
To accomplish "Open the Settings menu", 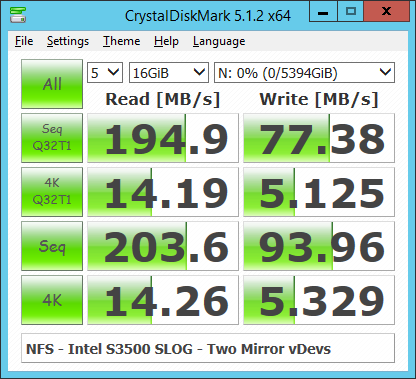I will tap(68, 41).
